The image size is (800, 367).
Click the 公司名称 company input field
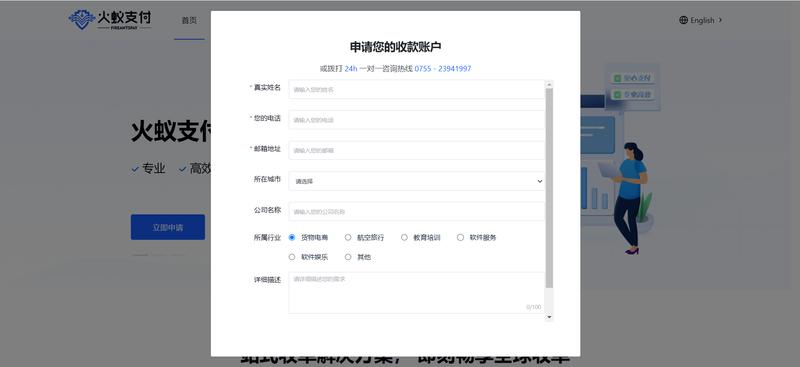click(x=416, y=211)
